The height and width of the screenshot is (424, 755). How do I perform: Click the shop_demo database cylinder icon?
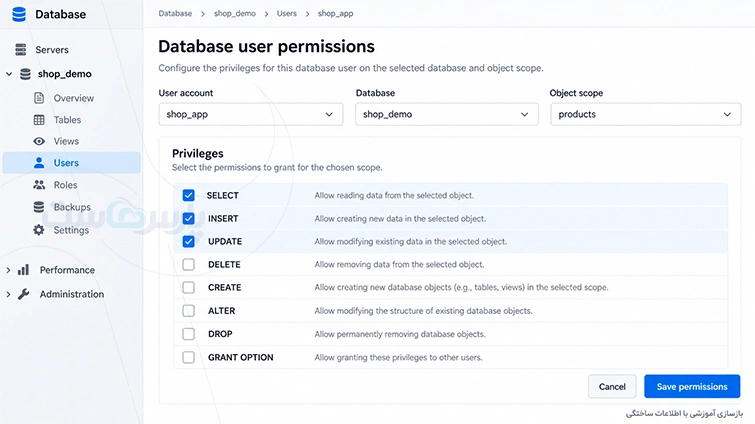coord(25,74)
